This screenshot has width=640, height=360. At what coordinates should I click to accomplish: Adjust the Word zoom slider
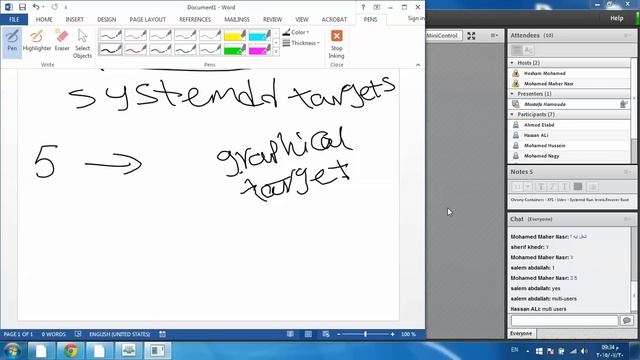(365, 334)
